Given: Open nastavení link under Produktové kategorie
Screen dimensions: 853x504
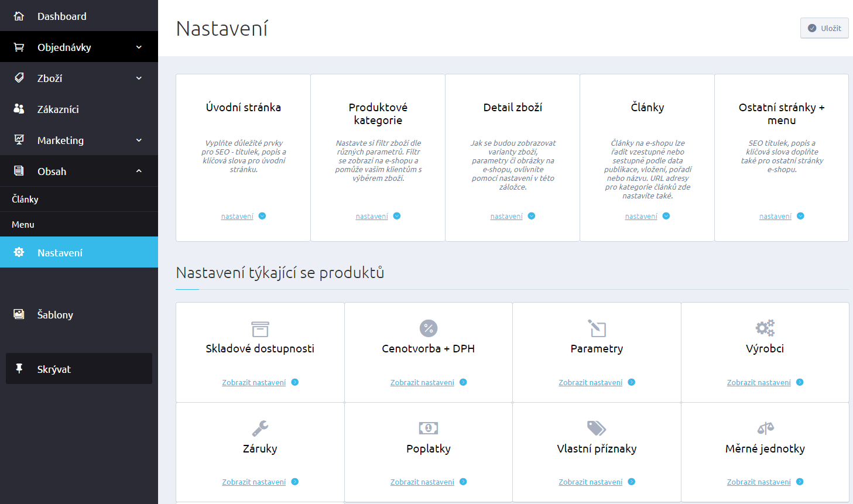Looking at the screenshot, I should (x=372, y=217).
